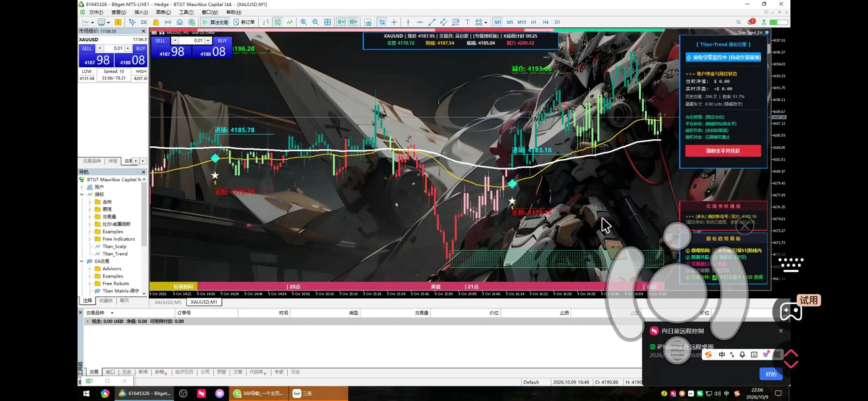Click the 好的 button in the remote notification
Viewport: 868px width, 401px height.
(x=771, y=374)
